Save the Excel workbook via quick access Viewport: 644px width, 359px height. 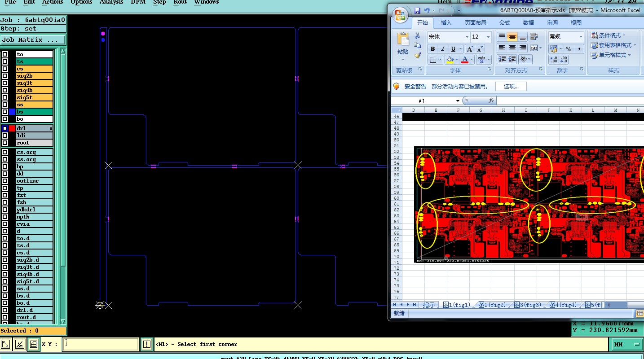tap(417, 10)
